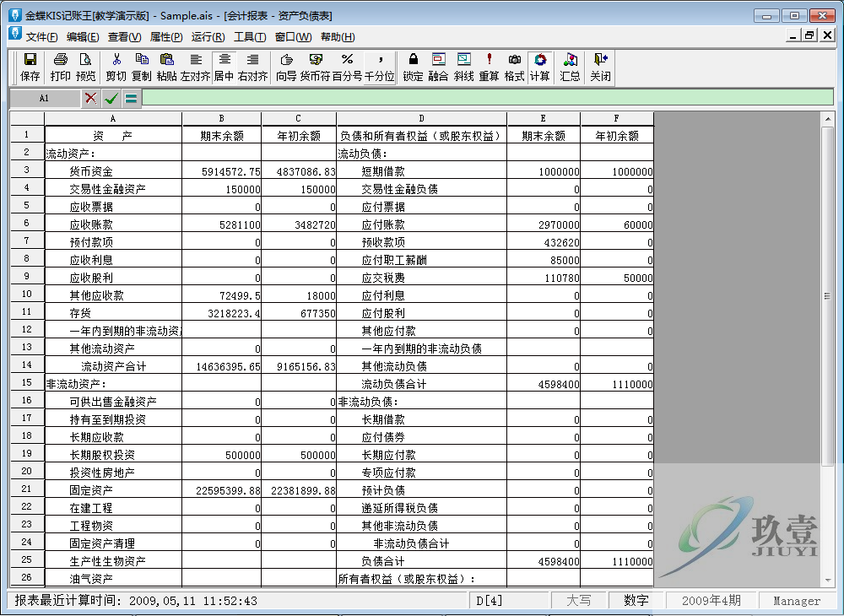Click the scrollbar down arrow
Image resolution: width=844 pixels, height=616 pixels.
point(827,580)
